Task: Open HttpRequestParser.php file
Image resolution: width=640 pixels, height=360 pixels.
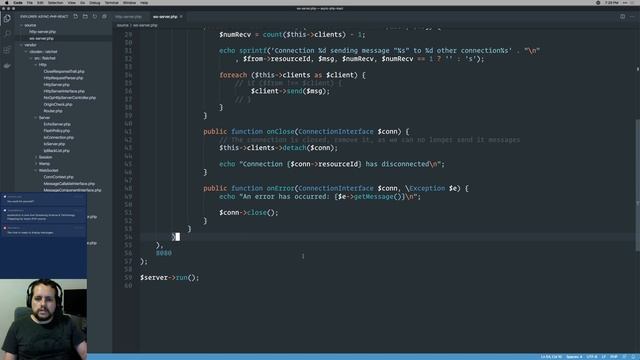Action: (63, 78)
